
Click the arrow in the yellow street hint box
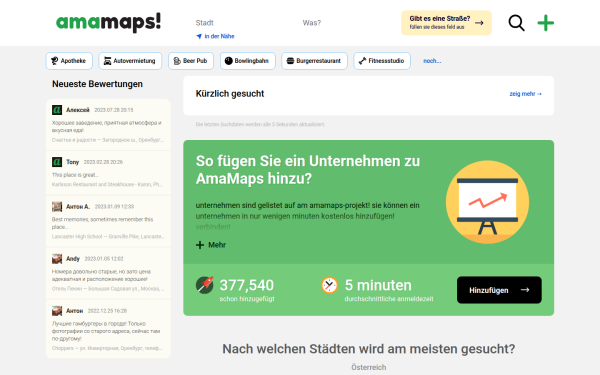tap(479, 23)
